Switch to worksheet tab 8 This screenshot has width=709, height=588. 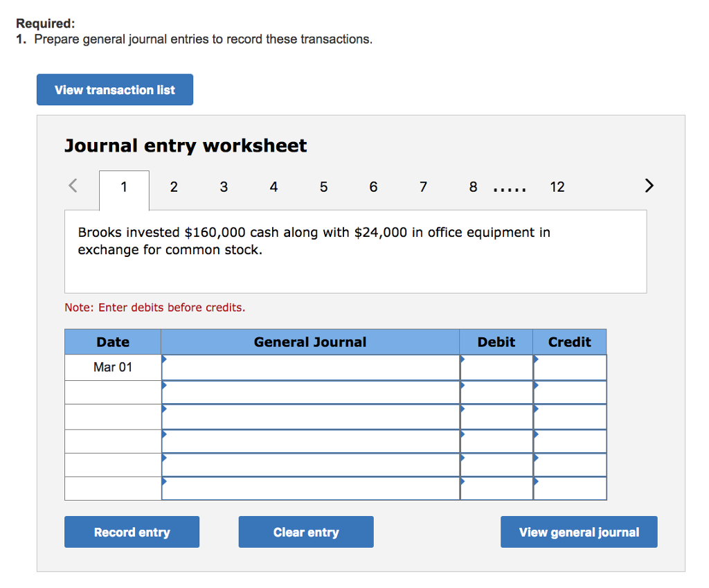(x=473, y=187)
